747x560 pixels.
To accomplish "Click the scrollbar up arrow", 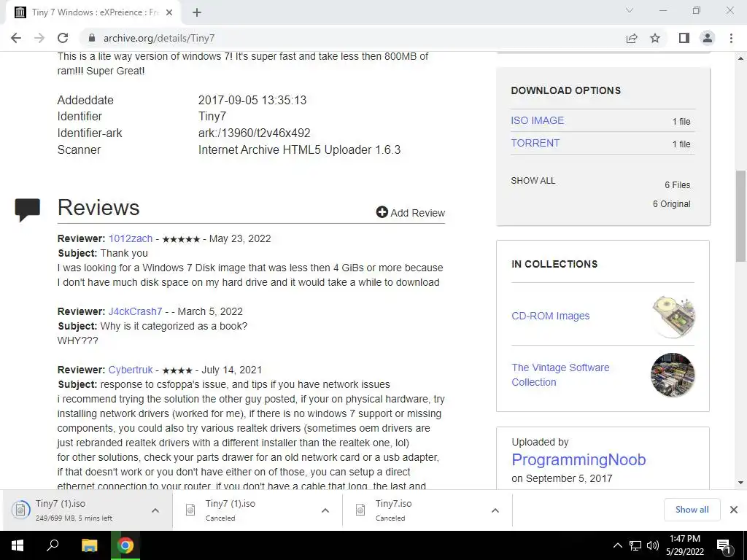I will tap(741, 58).
